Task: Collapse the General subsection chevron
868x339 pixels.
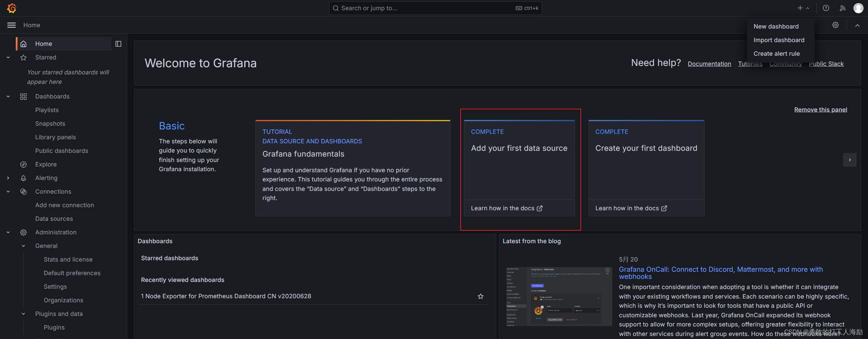Action: click(x=23, y=246)
